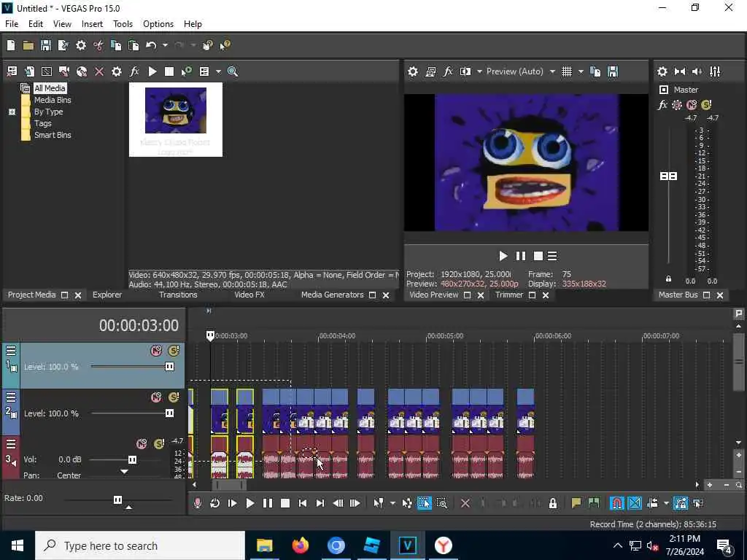Open the File menu

(12, 24)
